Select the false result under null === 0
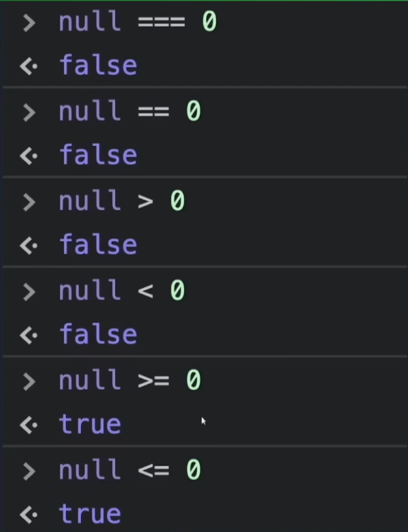The width and height of the screenshot is (408, 532). click(x=98, y=65)
